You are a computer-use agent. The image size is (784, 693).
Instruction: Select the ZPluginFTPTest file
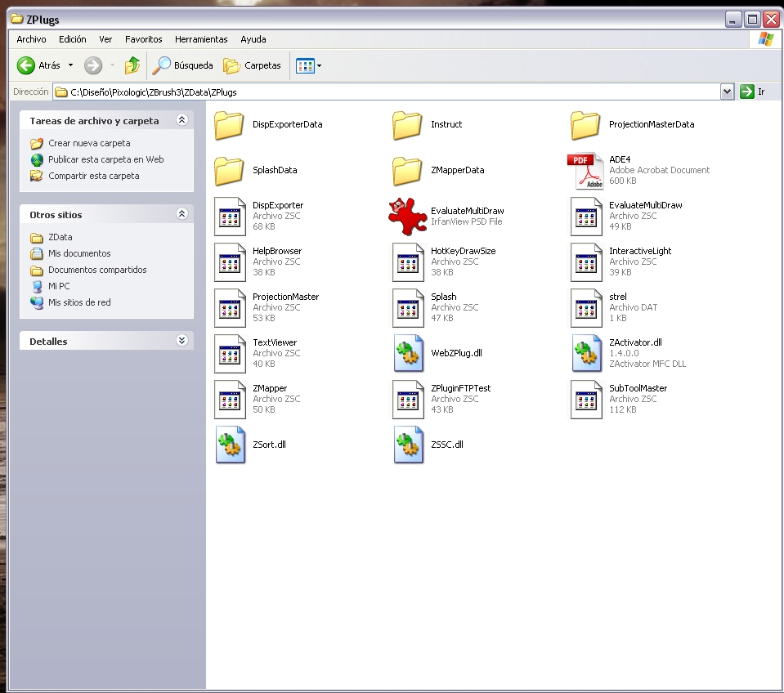coord(442,399)
